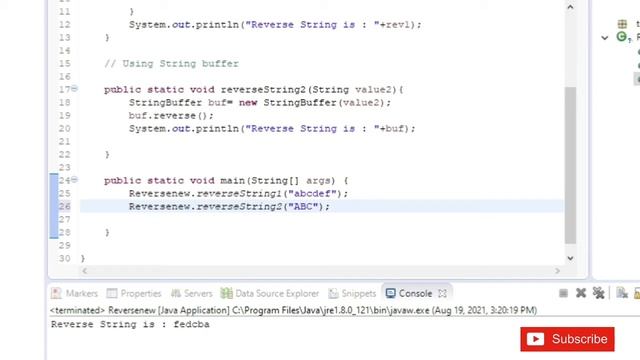Click the Properties view icon
The height and width of the screenshot is (360, 640).
coord(112,293)
